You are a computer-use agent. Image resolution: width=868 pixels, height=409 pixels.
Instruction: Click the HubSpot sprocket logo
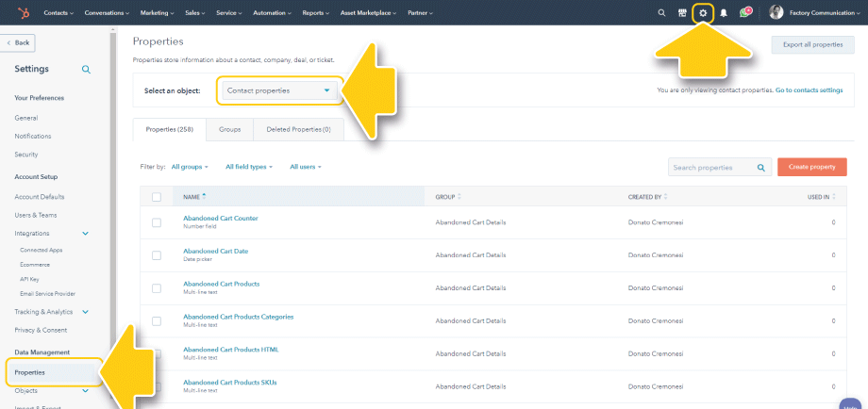pos(24,12)
